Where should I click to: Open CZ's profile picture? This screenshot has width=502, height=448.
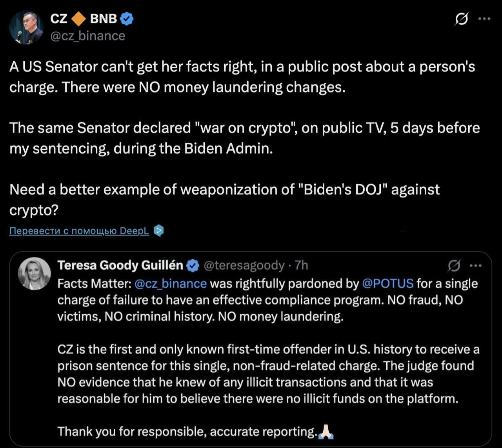coord(26,27)
